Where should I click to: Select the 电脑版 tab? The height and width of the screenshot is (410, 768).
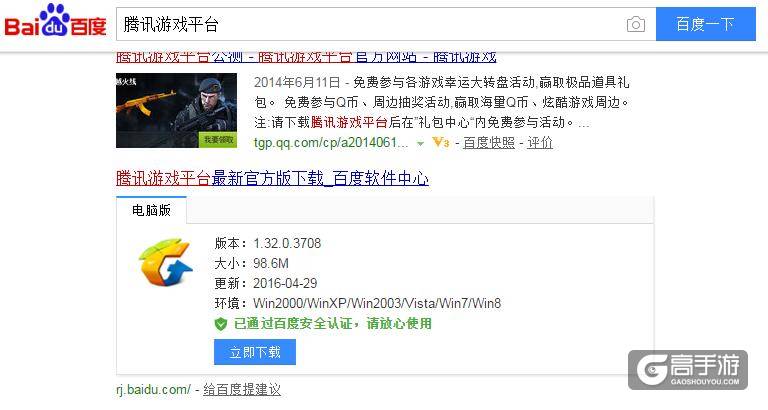151,211
